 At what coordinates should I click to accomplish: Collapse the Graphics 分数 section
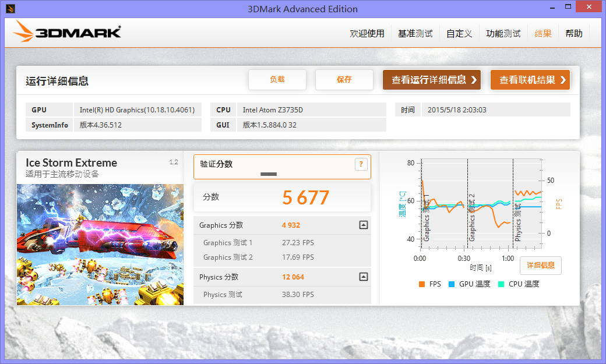click(x=363, y=225)
